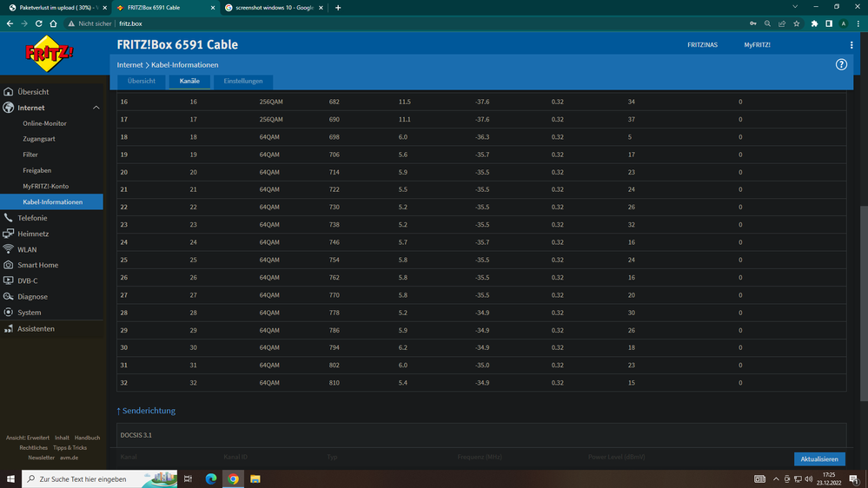The image size is (868, 488).
Task: Open the browser profile avatar
Action: pyautogui.click(x=843, y=23)
